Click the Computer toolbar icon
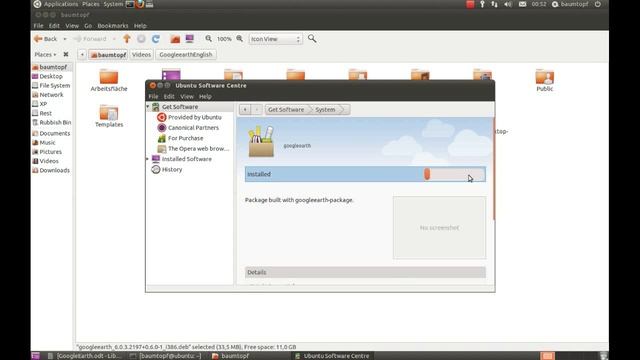The height and width of the screenshot is (360, 640). (189, 39)
